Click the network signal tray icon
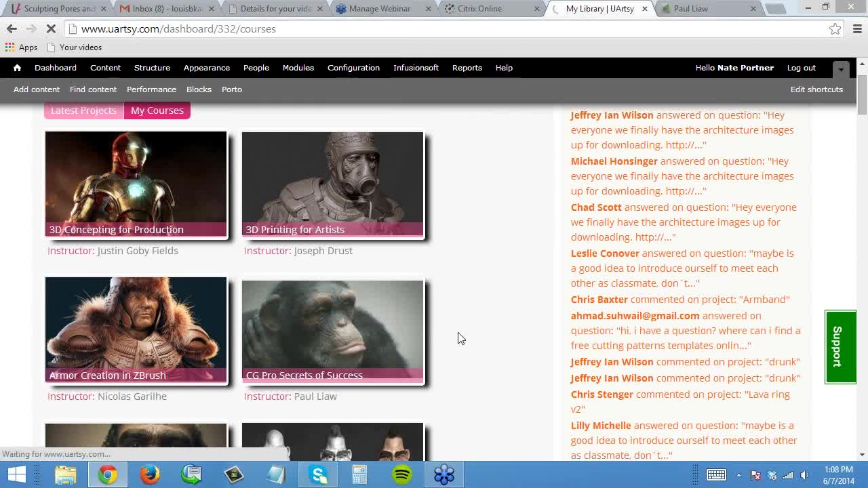This screenshot has width=868, height=488. coord(788,475)
